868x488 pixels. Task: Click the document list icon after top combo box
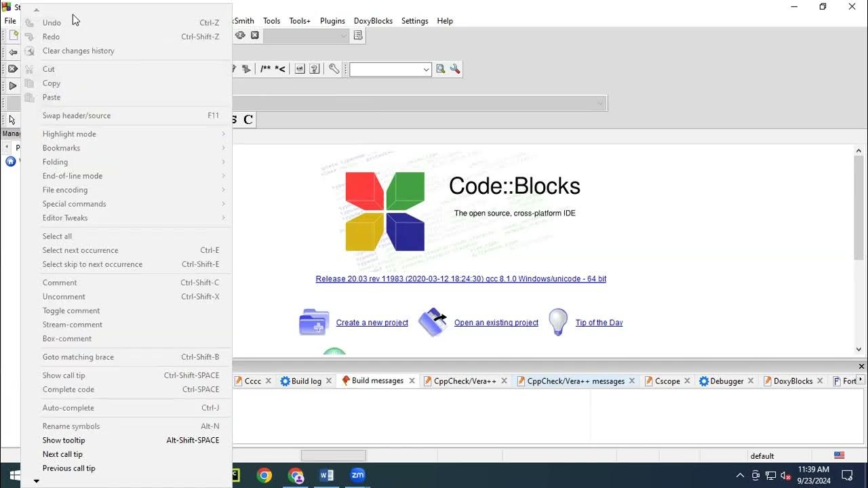[358, 35]
